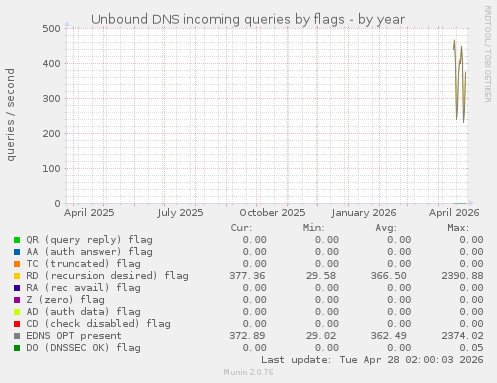Click the 'RA (rec avail) flag' legend label
The height and width of the screenshot is (383, 497).
pyautogui.click(x=83, y=288)
